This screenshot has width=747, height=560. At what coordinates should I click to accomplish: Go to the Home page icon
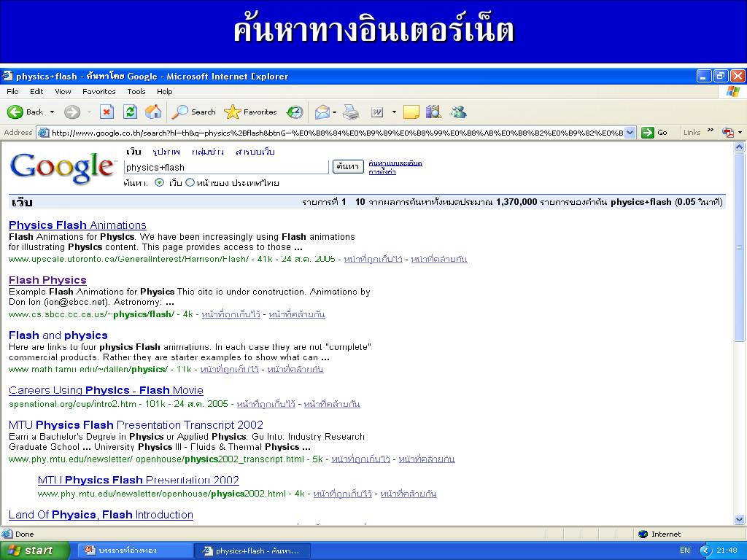pyautogui.click(x=153, y=112)
